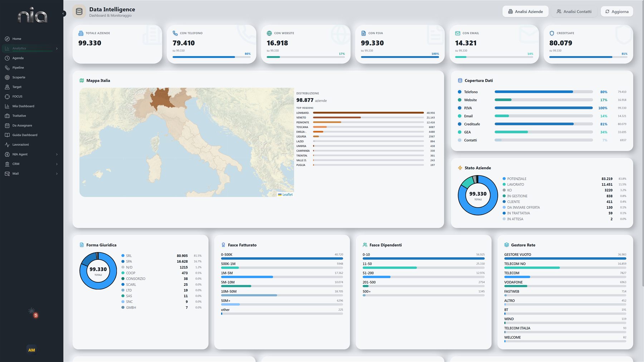Click the Stato Aziende lightning icon
644x362 pixels.
click(460, 168)
